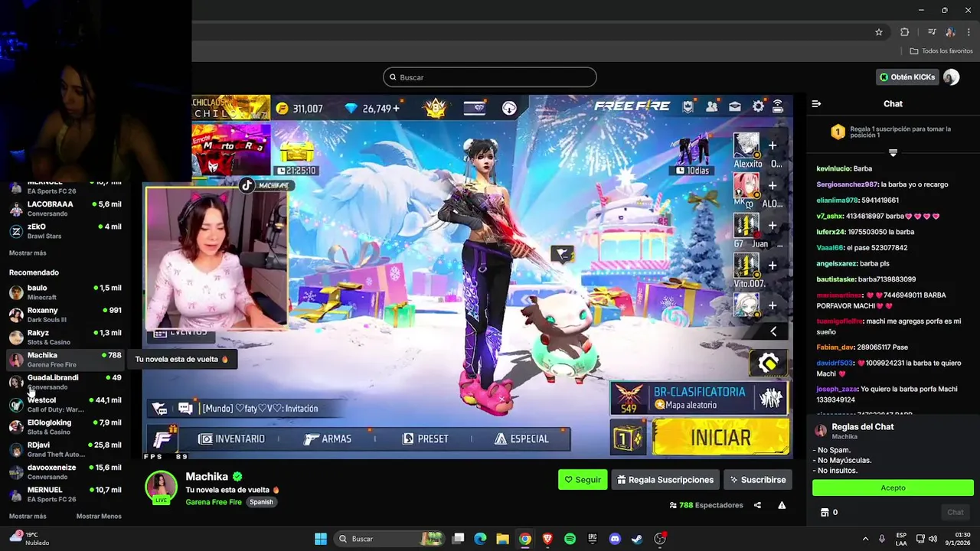Collapse the chat panel with the arrow icon
Image resolution: width=980 pixels, height=551 pixels.
[x=816, y=103]
